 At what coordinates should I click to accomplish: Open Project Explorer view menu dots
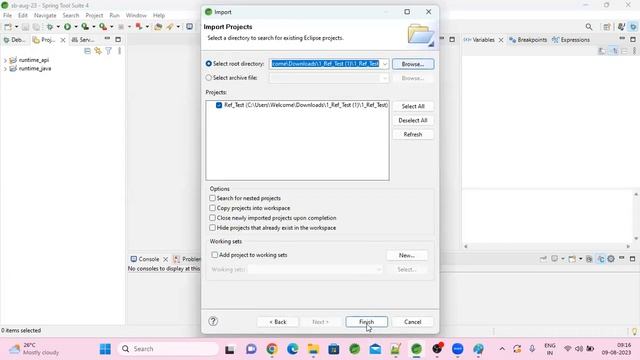(119, 51)
